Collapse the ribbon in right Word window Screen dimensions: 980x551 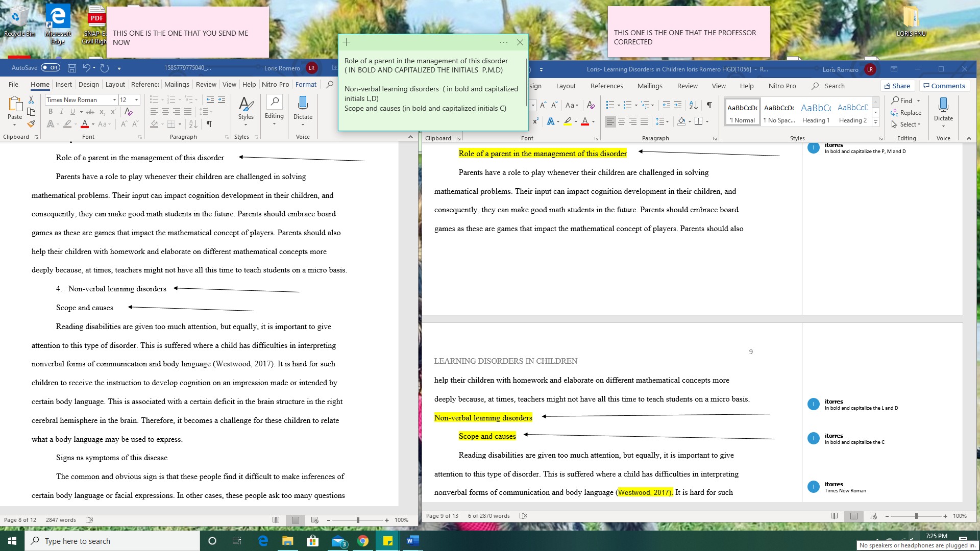(x=969, y=138)
